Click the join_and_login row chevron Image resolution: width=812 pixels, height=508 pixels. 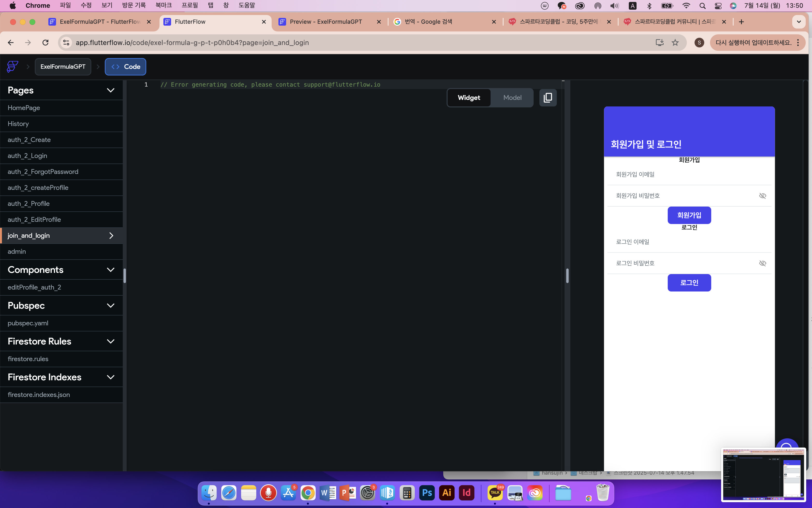pyautogui.click(x=111, y=236)
